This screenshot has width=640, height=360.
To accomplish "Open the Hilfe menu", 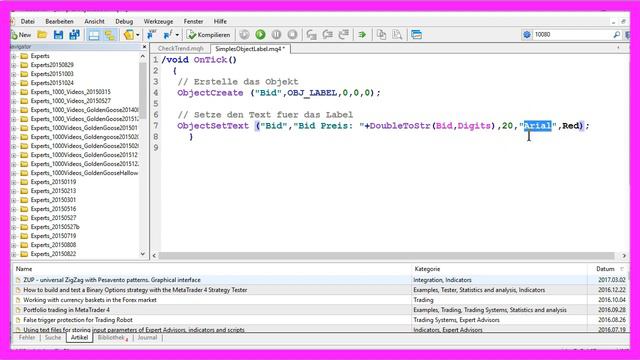I will 220,21.
